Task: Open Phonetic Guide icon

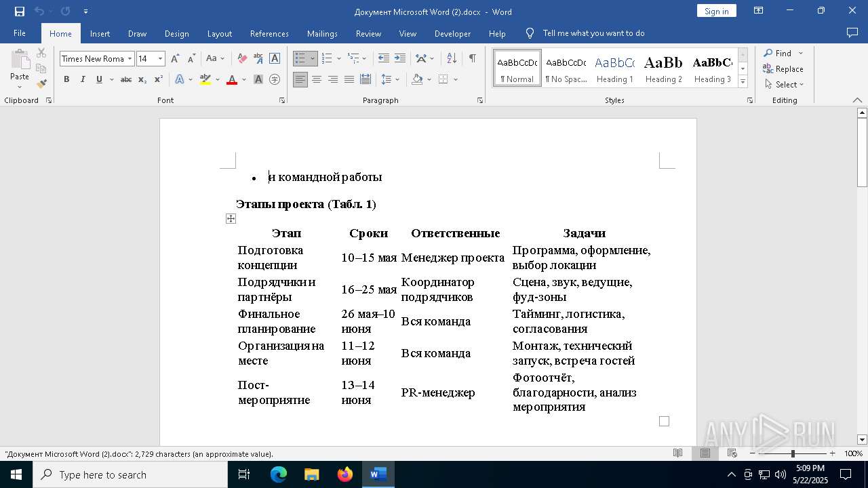Action: (258, 59)
